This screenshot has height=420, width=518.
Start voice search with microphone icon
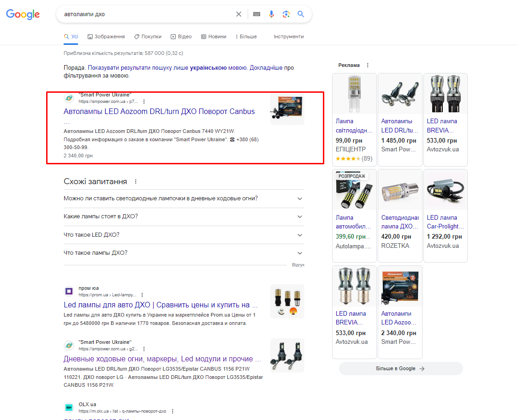(x=271, y=14)
